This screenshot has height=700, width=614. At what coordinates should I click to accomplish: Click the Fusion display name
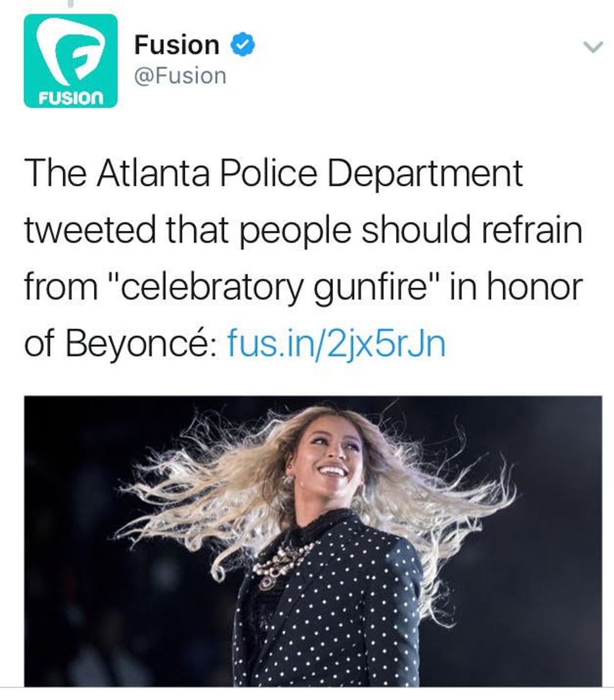pos(177,45)
